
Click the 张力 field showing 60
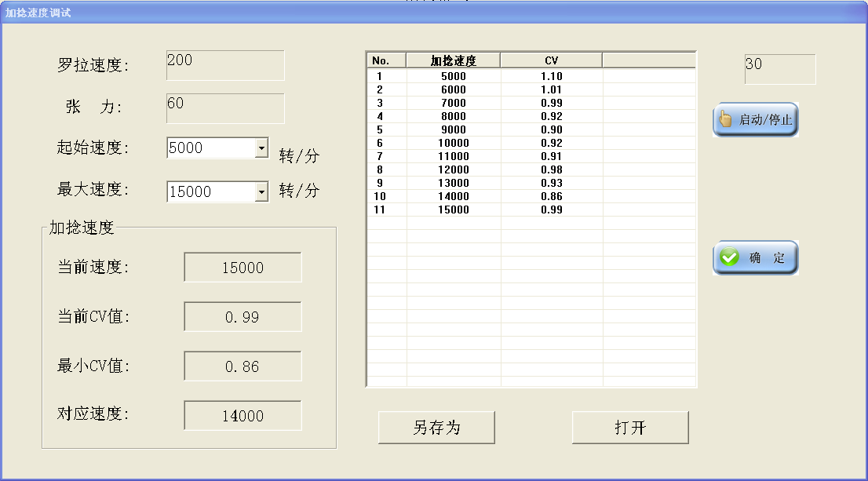coord(225,108)
